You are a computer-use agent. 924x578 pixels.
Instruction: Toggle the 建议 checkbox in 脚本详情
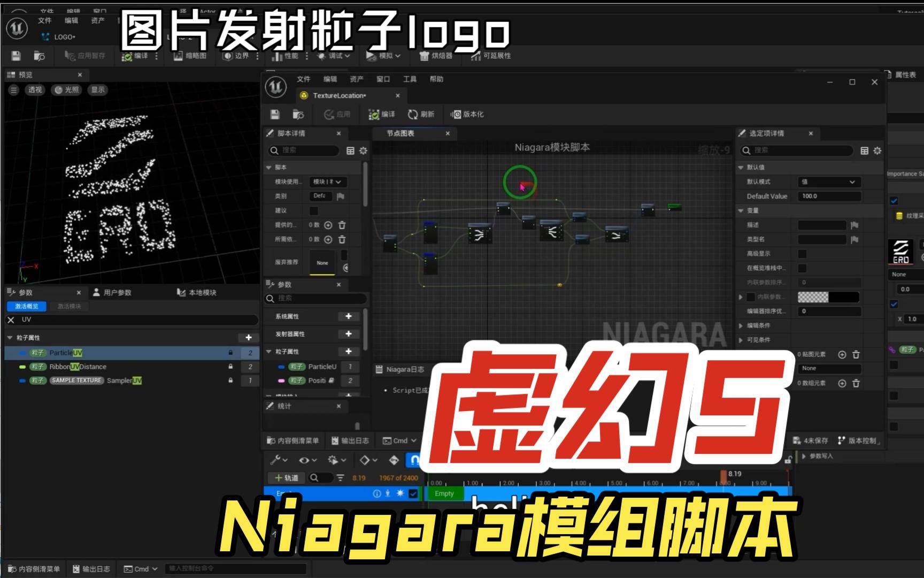pos(314,211)
